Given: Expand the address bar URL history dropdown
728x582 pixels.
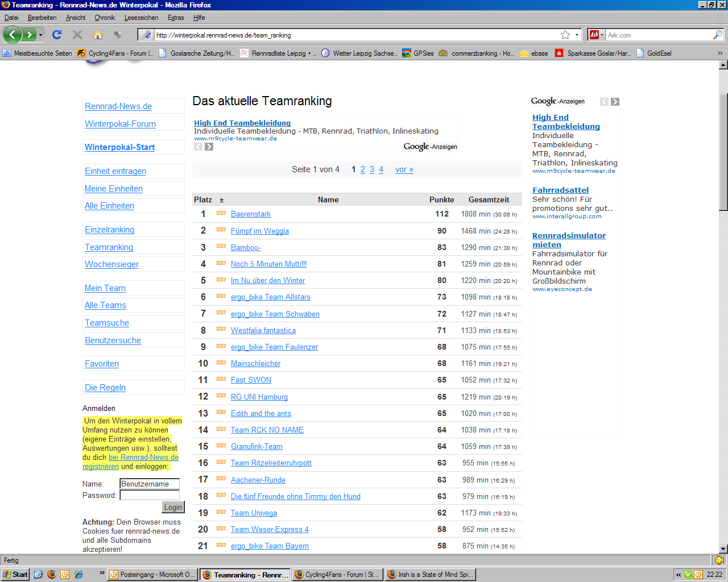Looking at the screenshot, I should click(x=577, y=35).
